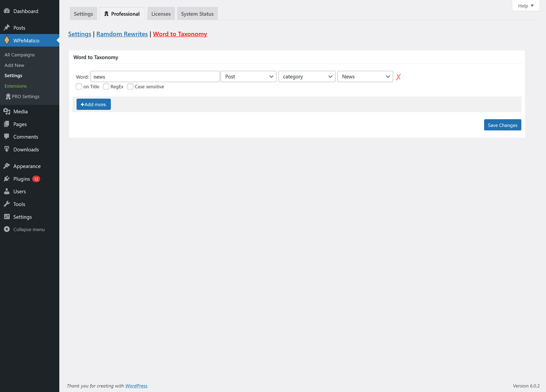The image size is (546, 392).
Task: Follow the WordPress footer link
Action: 136,386
